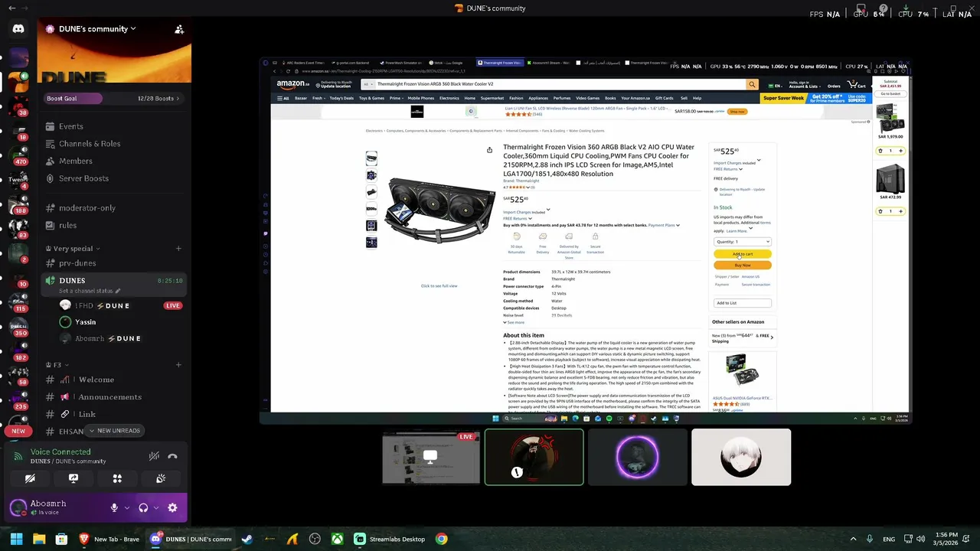Open the moderator-only channel

[113, 208]
